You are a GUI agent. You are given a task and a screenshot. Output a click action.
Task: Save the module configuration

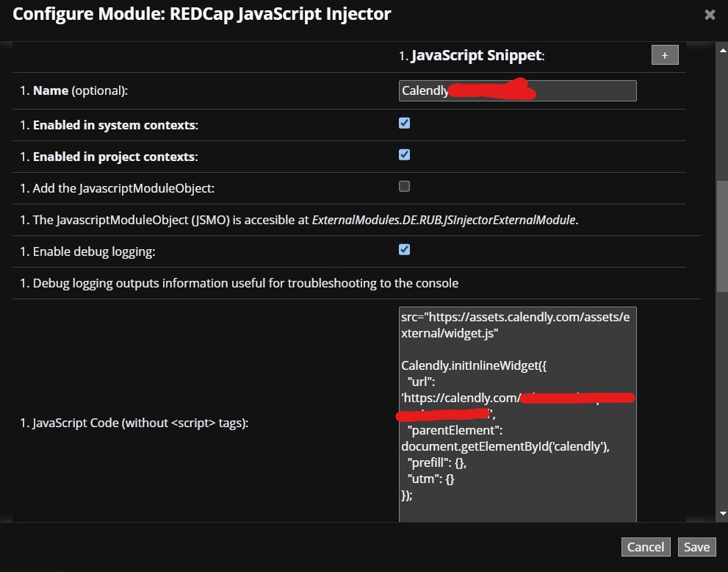[x=696, y=547]
